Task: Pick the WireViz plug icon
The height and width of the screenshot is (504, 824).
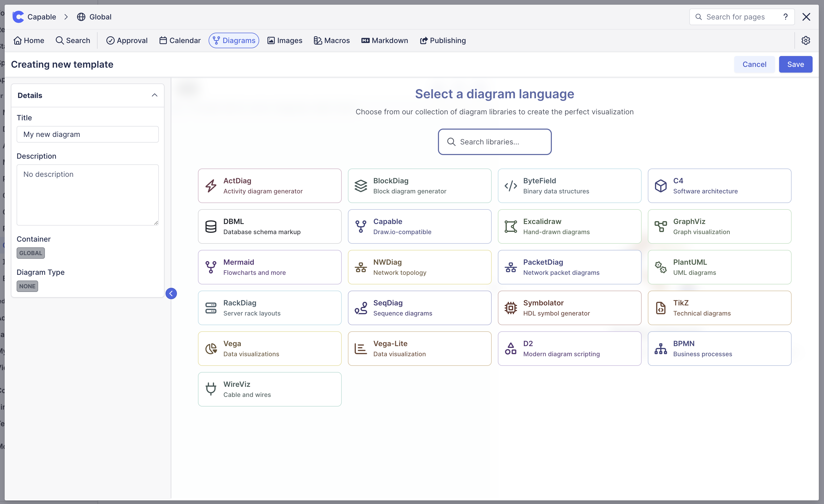Action: (x=211, y=389)
